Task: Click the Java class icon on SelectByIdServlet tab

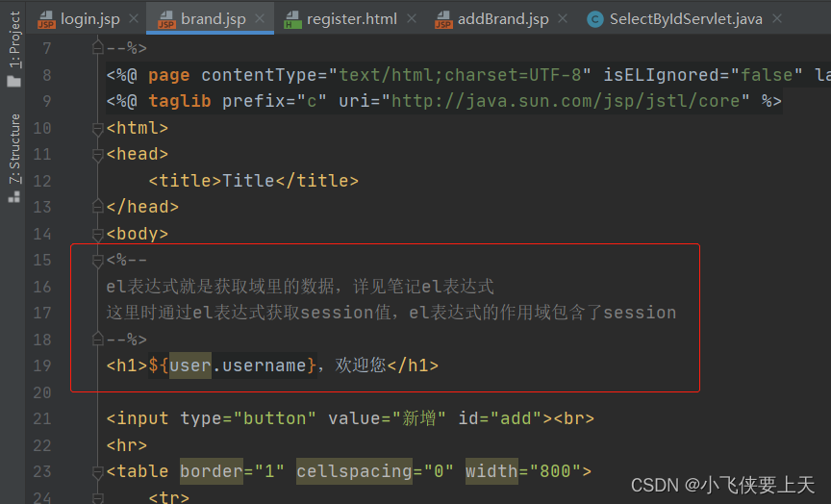Action: [x=595, y=19]
